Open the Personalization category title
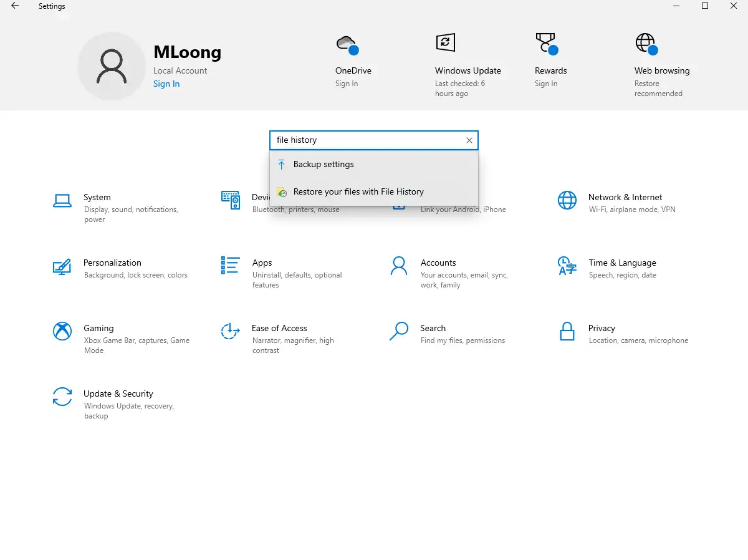This screenshot has height=560, width=748. click(x=112, y=263)
